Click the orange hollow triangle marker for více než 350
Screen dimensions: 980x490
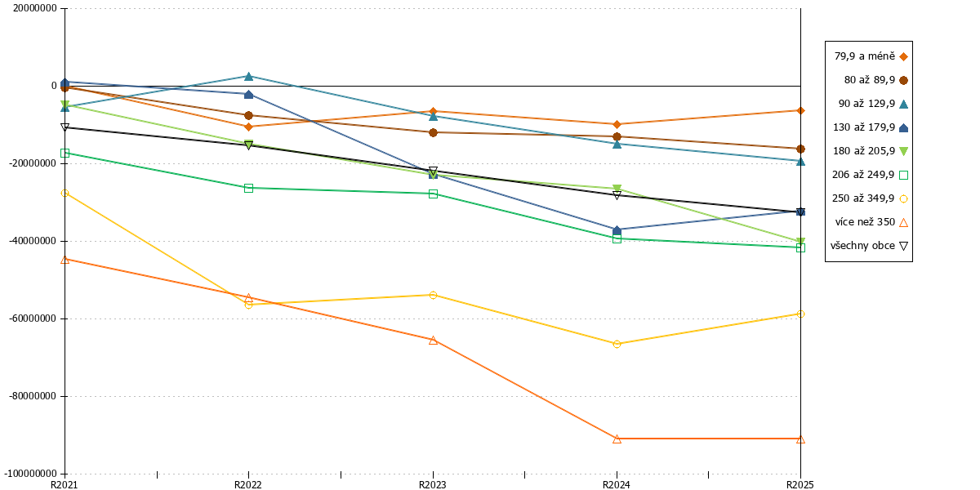coord(903,222)
